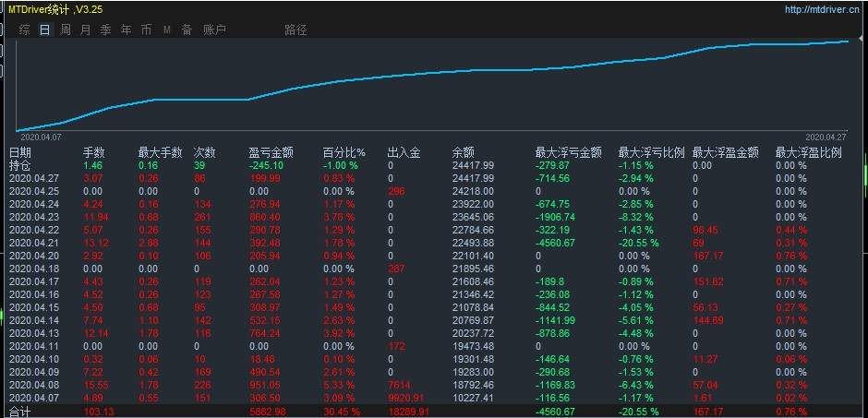The height and width of the screenshot is (418, 868).
Task: Open the 季 quarterly tab
Action: click(x=106, y=30)
